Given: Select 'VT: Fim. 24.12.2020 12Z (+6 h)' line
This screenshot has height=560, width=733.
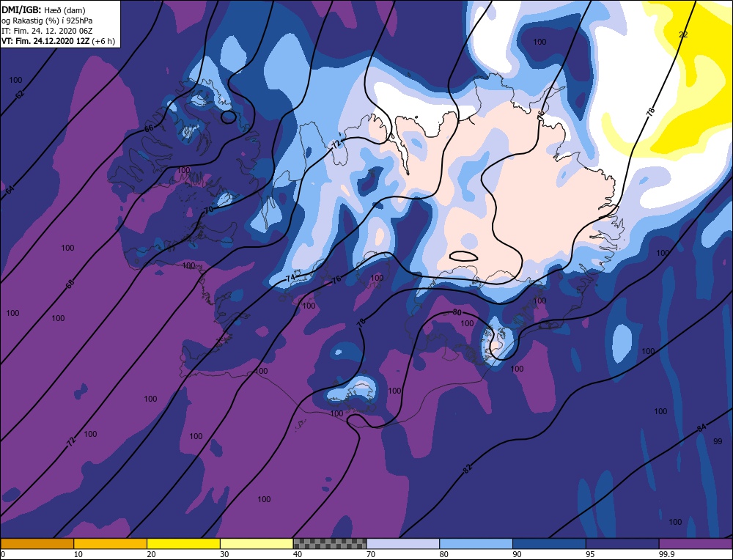Looking at the screenshot, I should click(x=58, y=40).
